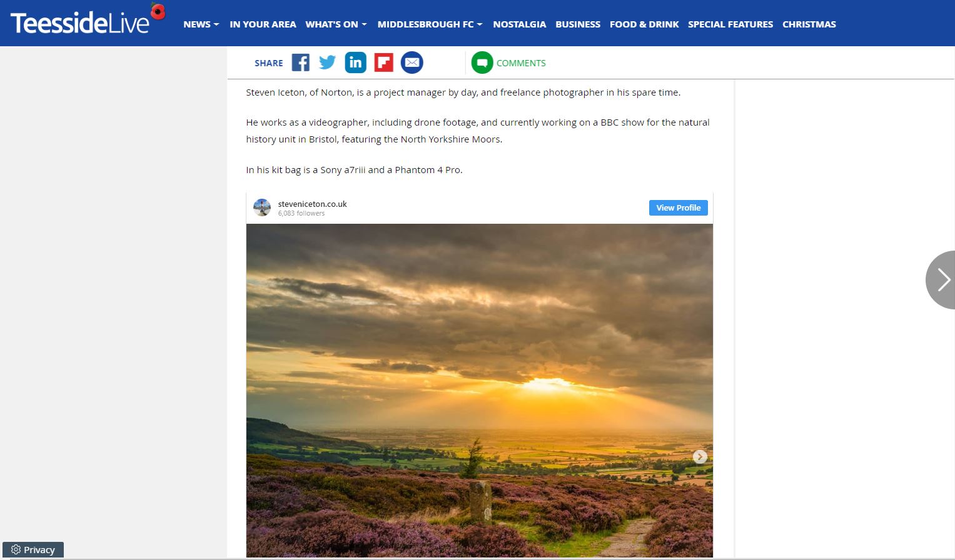Open Privacy settings button
The width and height of the screenshot is (955, 560).
click(33, 549)
